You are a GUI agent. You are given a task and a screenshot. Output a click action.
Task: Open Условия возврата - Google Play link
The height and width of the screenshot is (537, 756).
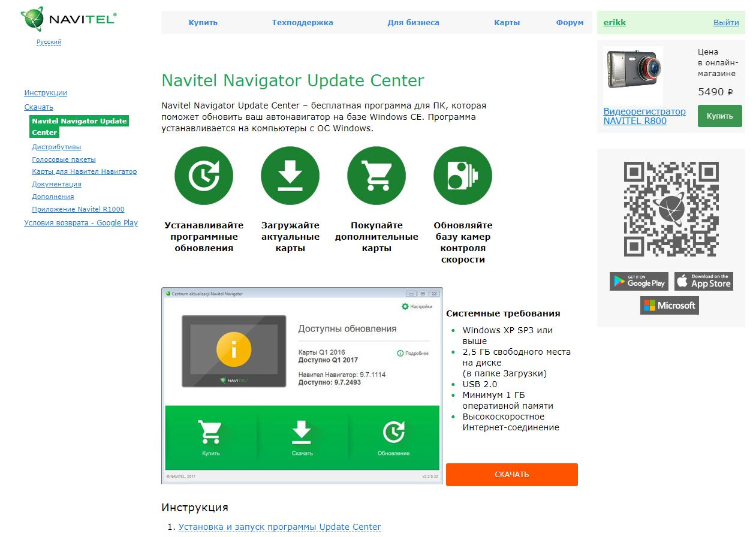pyautogui.click(x=81, y=222)
